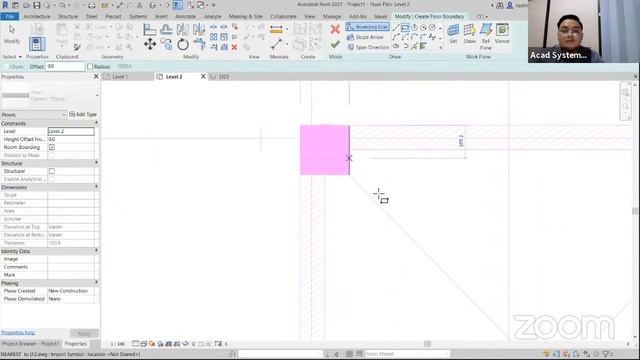640x360 pixels.
Task: Select the Measure Between Two References tool
Action: pos(276,44)
